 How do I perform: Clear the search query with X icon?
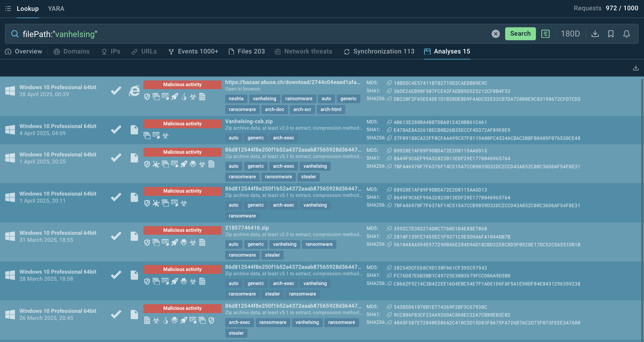coord(495,34)
